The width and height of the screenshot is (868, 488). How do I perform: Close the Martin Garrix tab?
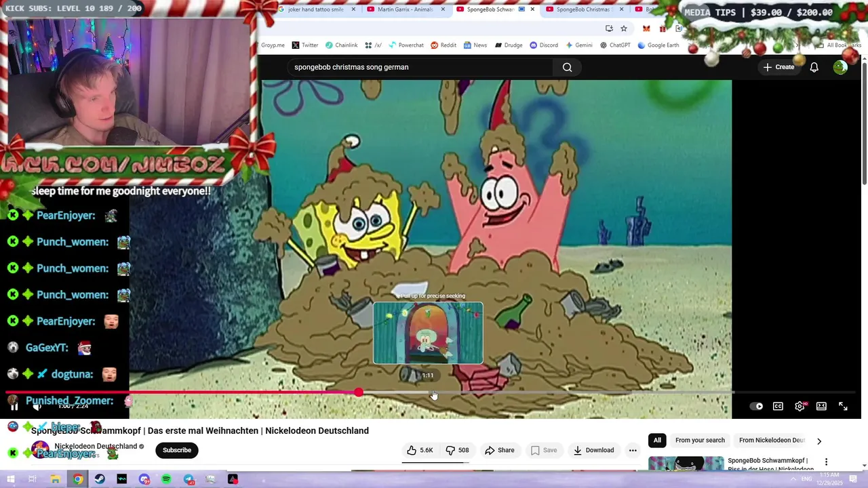[x=443, y=9]
